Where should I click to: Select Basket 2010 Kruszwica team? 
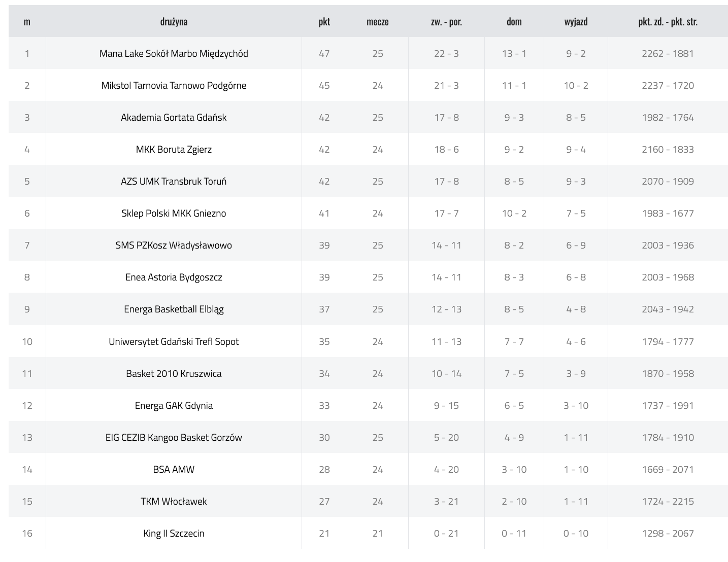[174, 373]
